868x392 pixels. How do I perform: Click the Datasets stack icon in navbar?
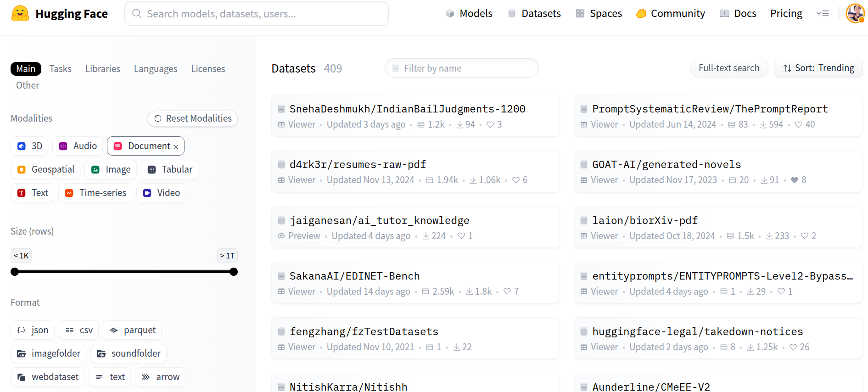(512, 14)
